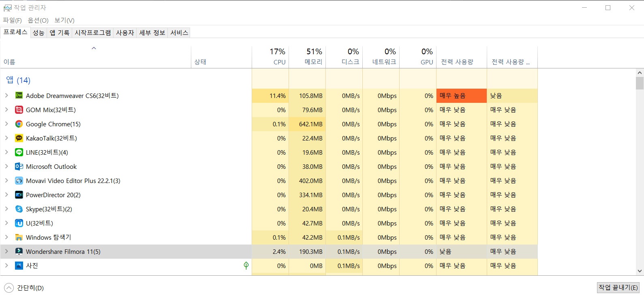This screenshot has height=300, width=644.
Task: Click the vertical scrollbar thumb
Action: 640,83
